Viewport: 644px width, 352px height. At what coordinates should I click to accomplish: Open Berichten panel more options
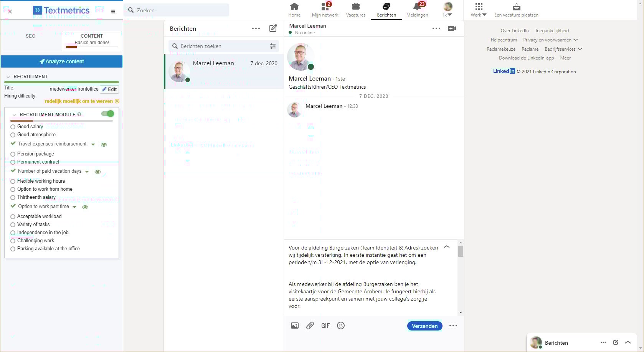tap(256, 28)
